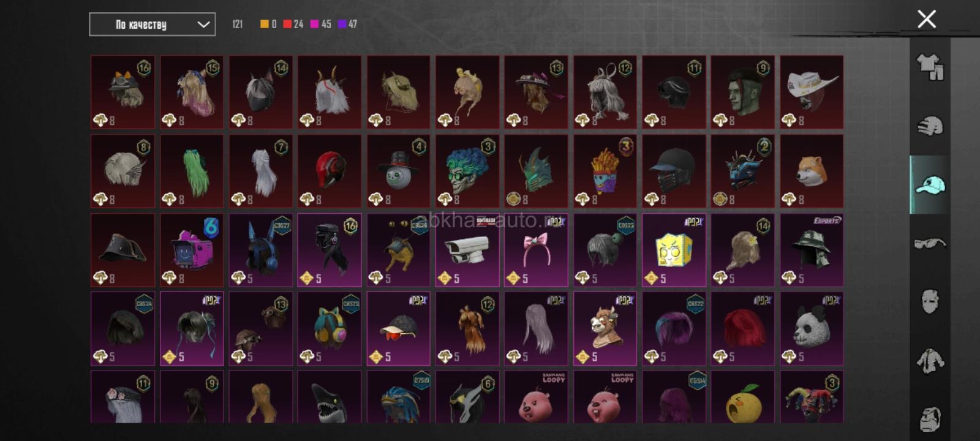Open the 'По качеству' sort dropdown
980x441 pixels.
[152, 24]
